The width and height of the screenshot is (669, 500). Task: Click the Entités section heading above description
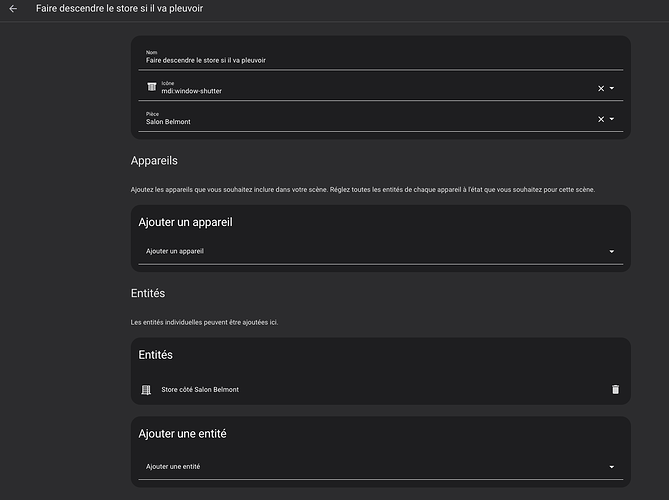coord(148,293)
